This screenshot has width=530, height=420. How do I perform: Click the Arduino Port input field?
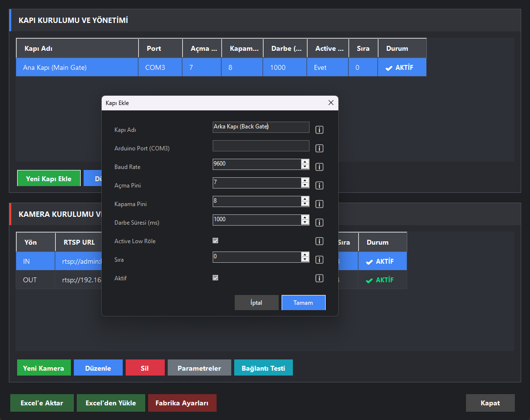[x=261, y=146]
